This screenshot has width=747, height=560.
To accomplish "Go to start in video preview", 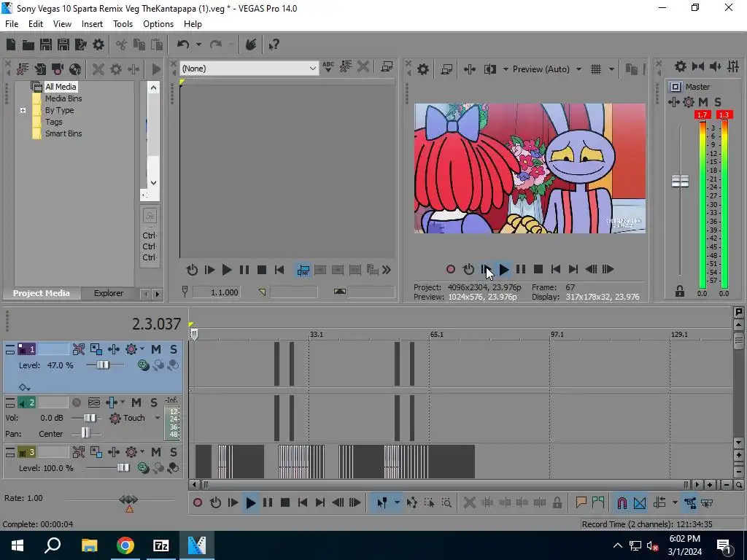I will (x=555, y=270).
